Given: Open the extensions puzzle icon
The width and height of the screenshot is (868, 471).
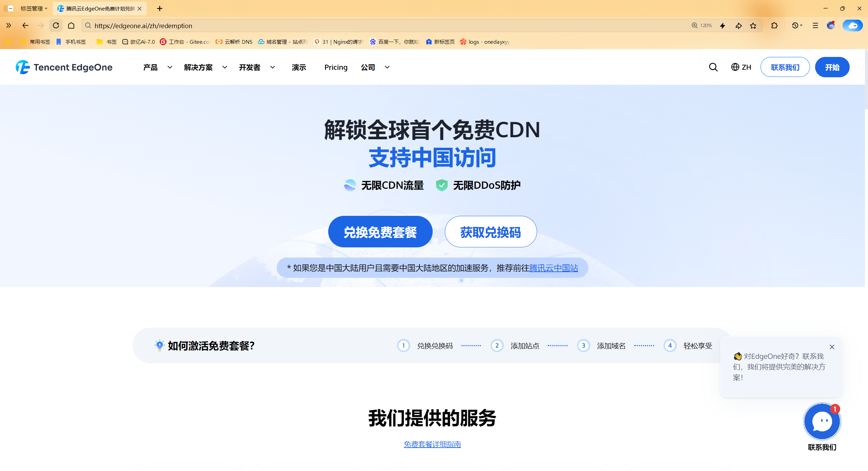Looking at the screenshot, I should 774,25.
